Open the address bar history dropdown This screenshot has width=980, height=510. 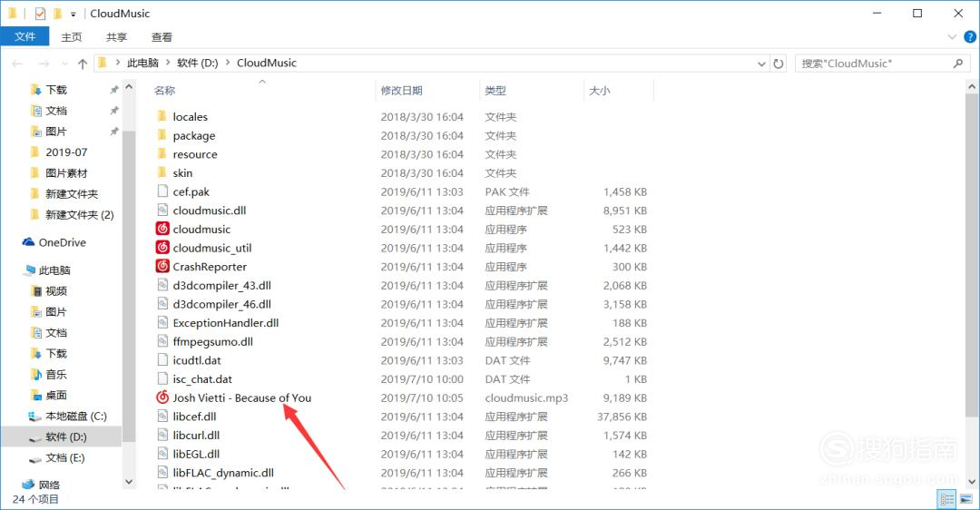(761, 64)
